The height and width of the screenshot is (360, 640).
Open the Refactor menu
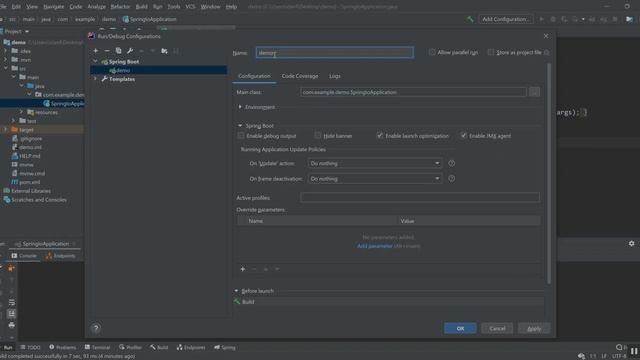point(120,7)
